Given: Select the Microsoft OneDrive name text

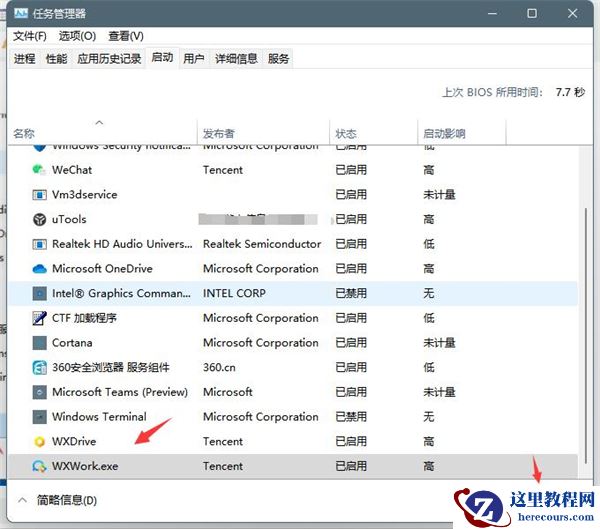Looking at the screenshot, I should pyautogui.click(x=102, y=269).
